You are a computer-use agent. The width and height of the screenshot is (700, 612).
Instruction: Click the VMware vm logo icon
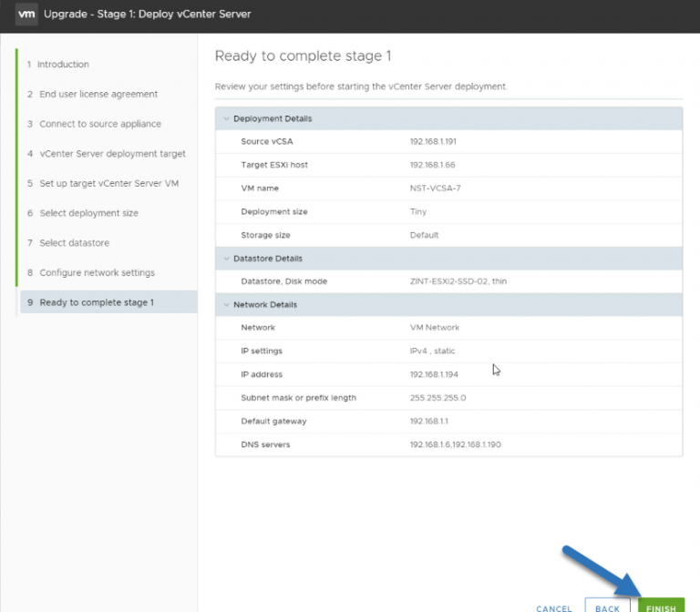(x=26, y=15)
